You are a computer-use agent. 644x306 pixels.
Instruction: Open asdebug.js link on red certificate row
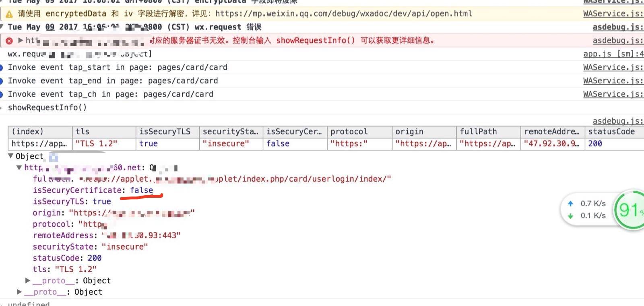(618, 40)
